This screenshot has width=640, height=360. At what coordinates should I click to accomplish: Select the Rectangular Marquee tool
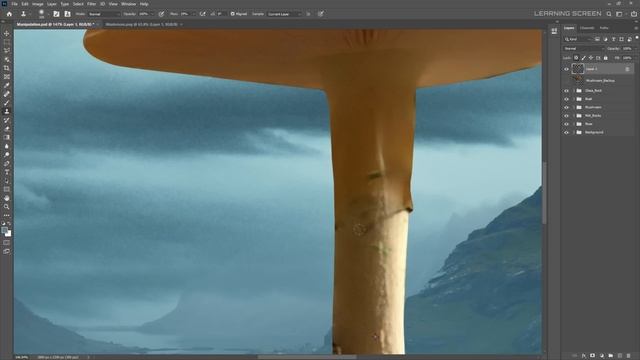click(x=7, y=42)
